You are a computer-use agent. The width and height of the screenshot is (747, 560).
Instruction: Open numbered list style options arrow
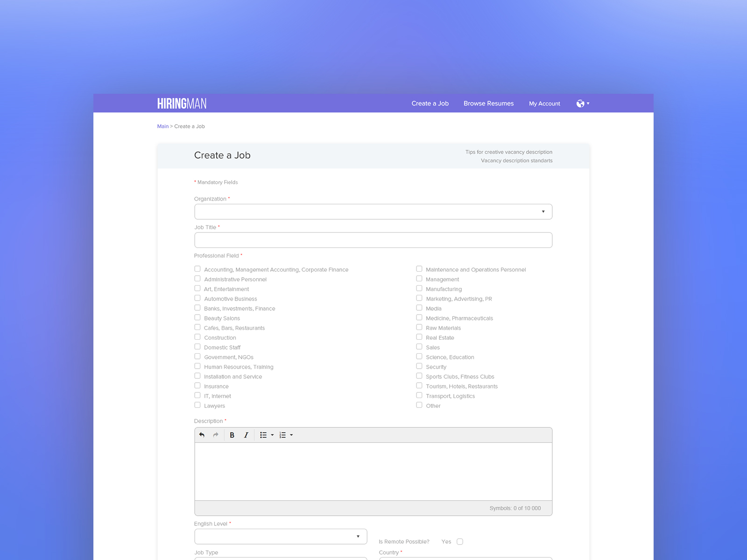click(x=291, y=435)
